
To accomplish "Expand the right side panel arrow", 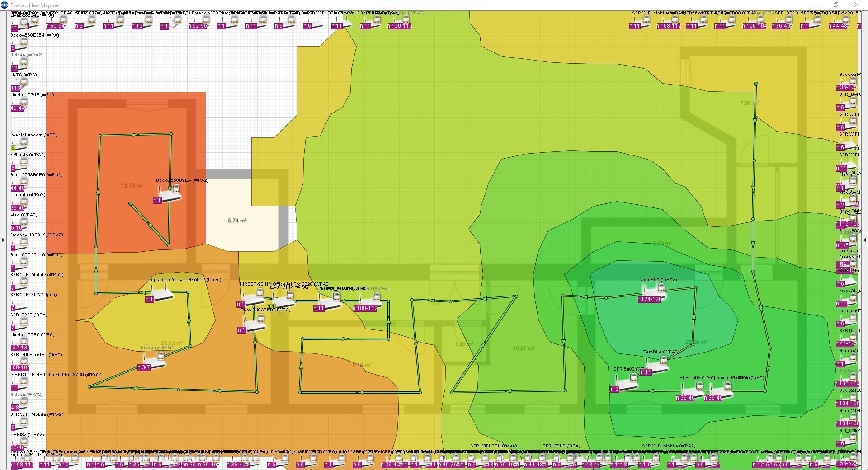I will (864, 240).
